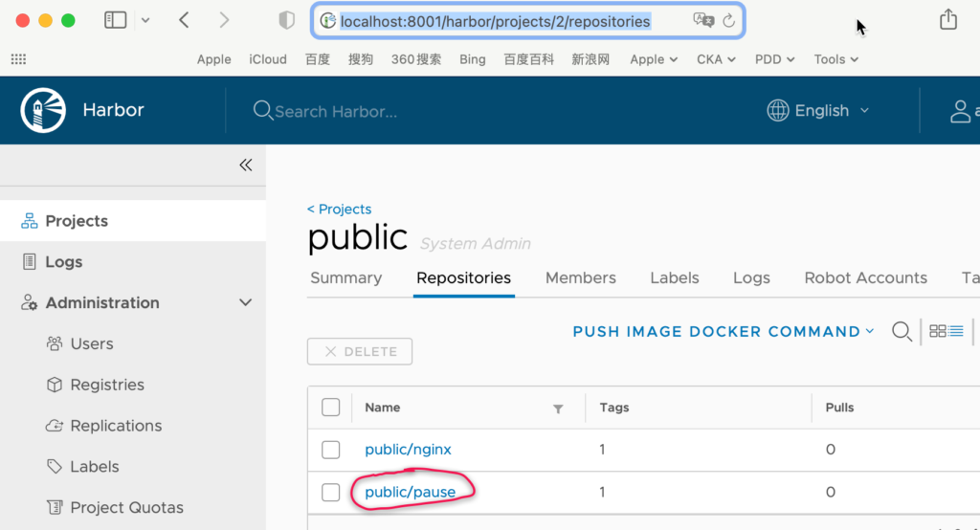Click the Administration gear-user icon
This screenshot has height=530, width=980.
[x=29, y=302]
